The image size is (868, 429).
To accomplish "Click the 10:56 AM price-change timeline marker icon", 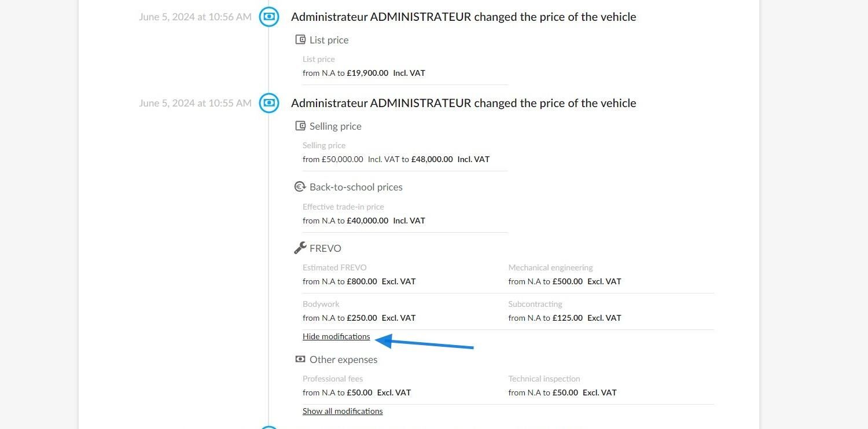I will (x=269, y=17).
